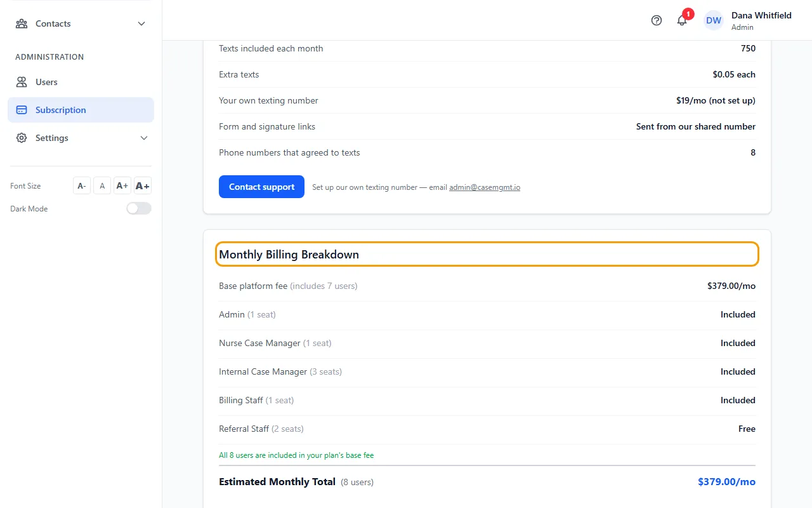Click the DW user avatar
The width and height of the screenshot is (812, 508).
pyautogui.click(x=714, y=20)
